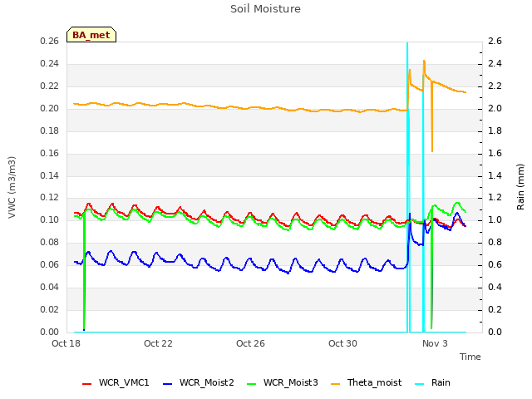This screenshot has width=532, height=399.
Task: Select the Rain legend entry
Action: 432,382
